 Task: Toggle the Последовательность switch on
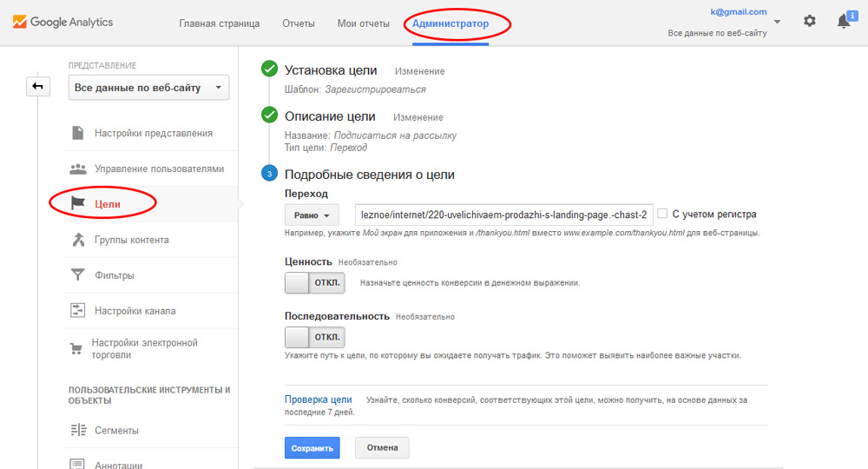[x=315, y=337]
